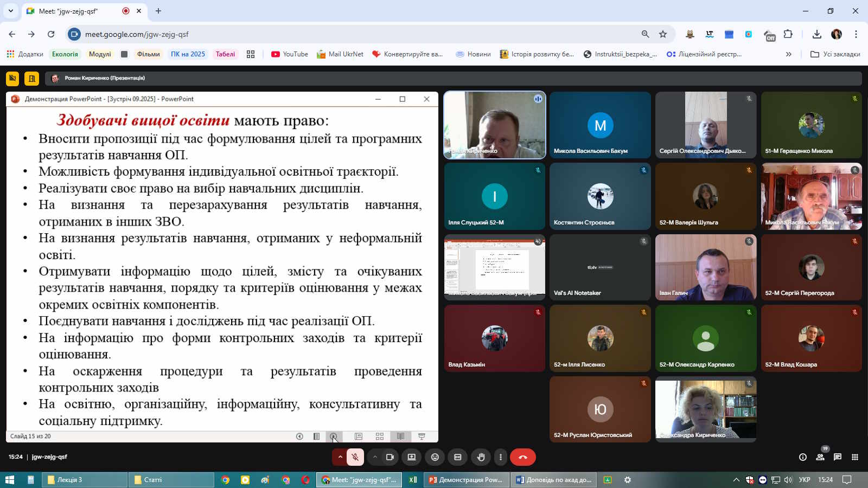Select Іван Галич's video tile
Viewport: 868px width, 488px height.
click(705, 267)
